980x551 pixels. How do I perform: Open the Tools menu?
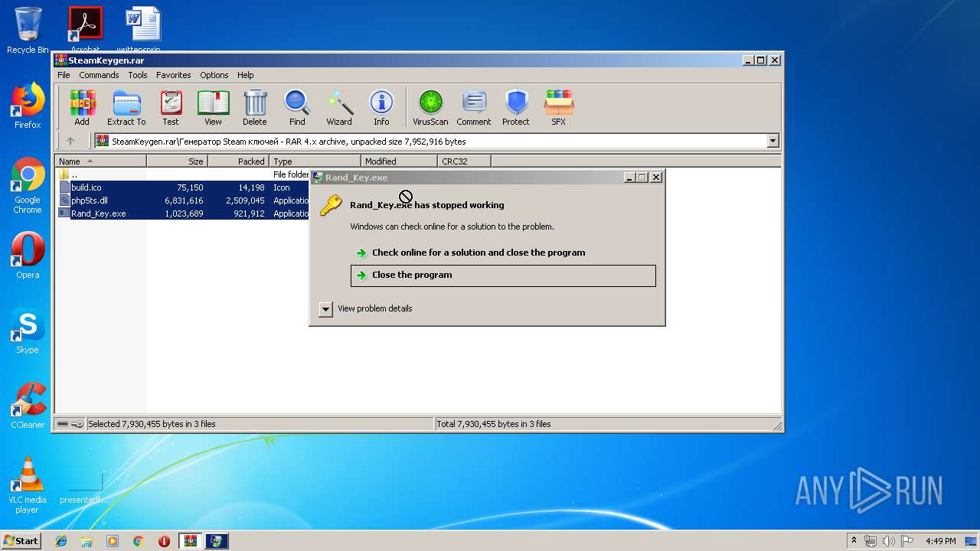(138, 75)
